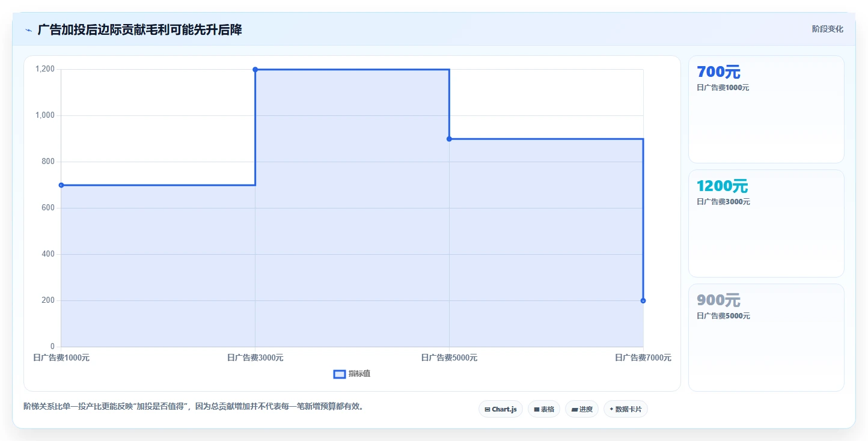Click the x-axis label 日广告费3000元
The width and height of the screenshot is (868, 441).
pyautogui.click(x=255, y=358)
